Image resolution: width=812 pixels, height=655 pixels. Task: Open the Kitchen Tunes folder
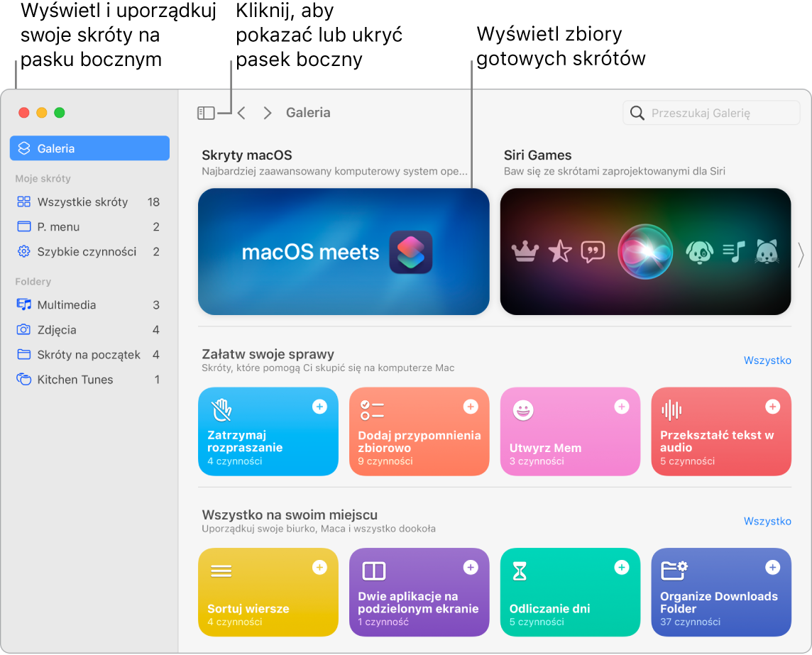[x=89, y=380]
